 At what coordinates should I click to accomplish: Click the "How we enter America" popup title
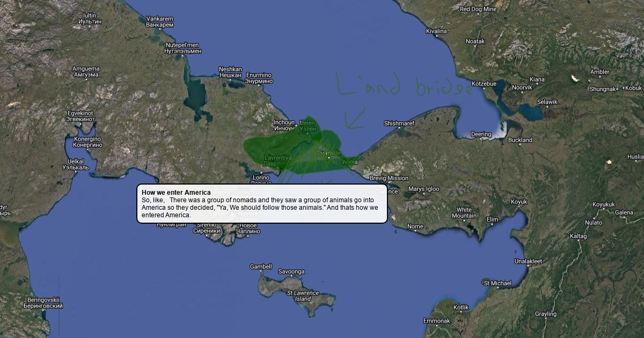tap(176, 192)
